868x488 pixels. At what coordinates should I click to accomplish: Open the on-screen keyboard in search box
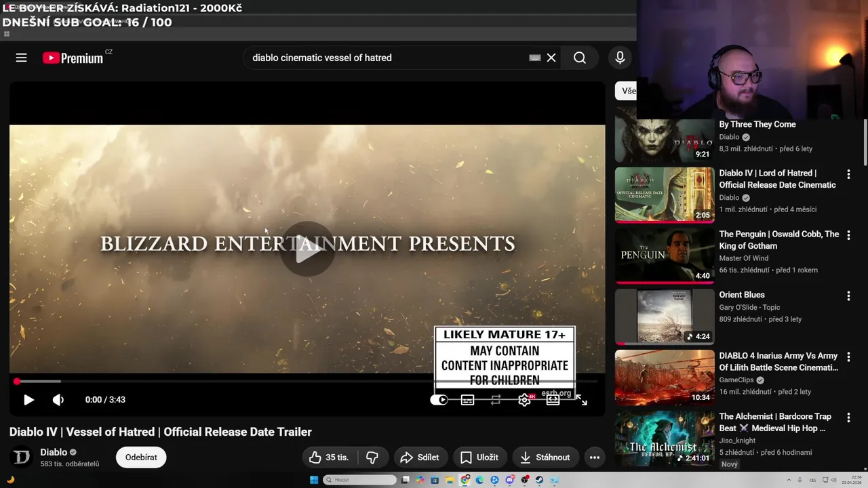(x=535, y=58)
